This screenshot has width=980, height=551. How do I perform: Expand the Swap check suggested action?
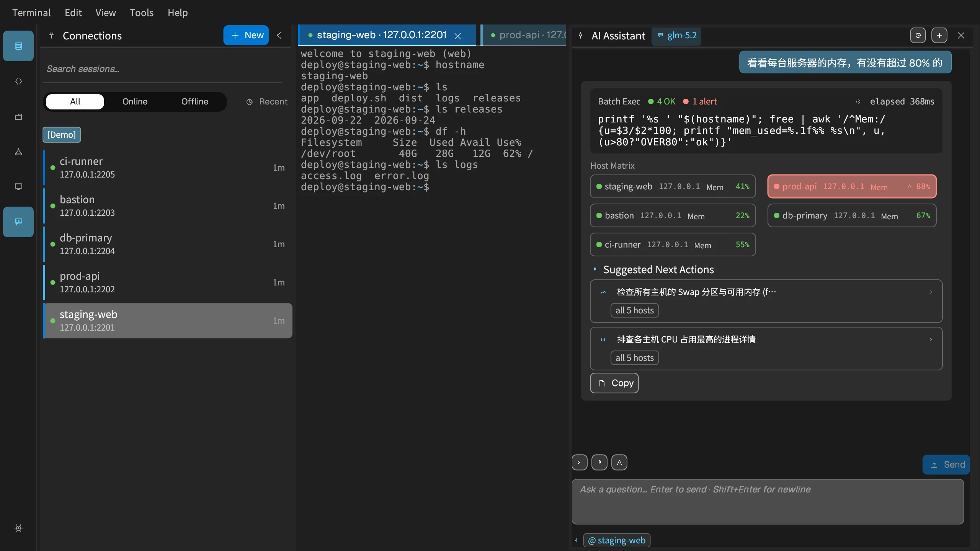click(766, 301)
